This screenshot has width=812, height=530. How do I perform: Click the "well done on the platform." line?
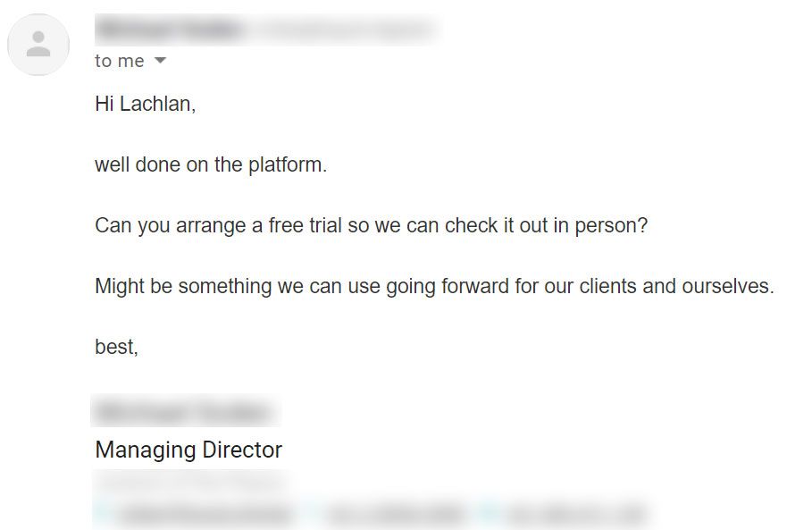coord(211,165)
